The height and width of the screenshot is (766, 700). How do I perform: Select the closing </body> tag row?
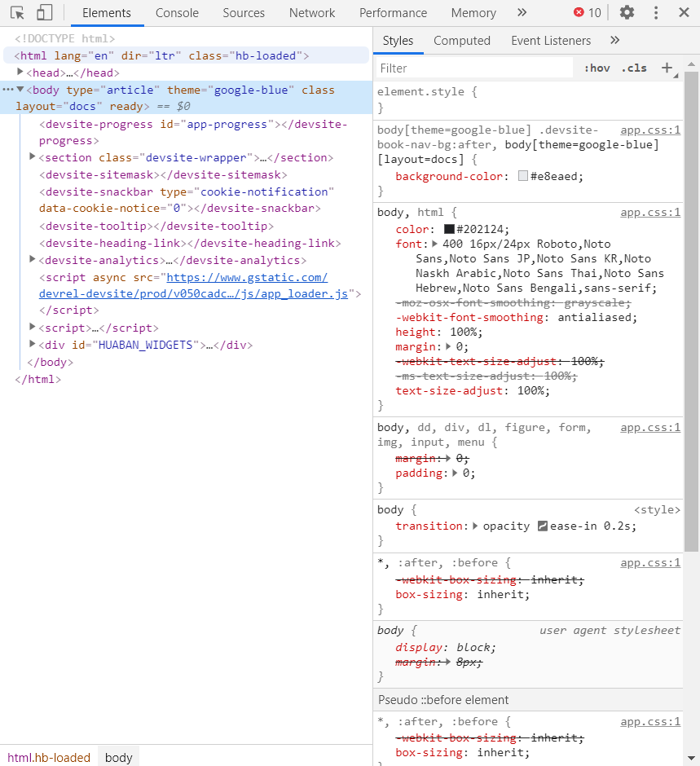[50, 362]
